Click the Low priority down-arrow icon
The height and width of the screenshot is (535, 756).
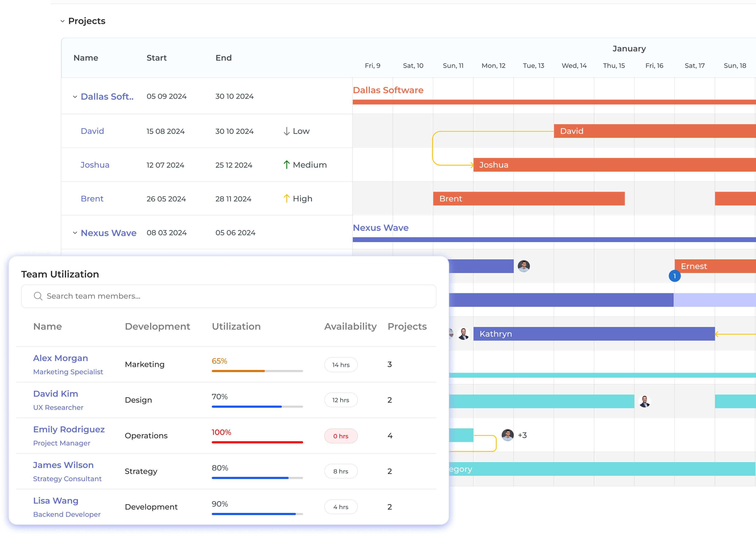(x=286, y=131)
